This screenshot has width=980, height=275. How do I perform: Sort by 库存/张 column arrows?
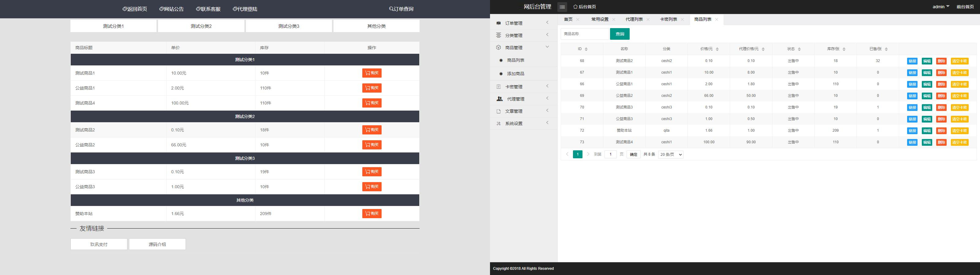pyautogui.click(x=844, y=49)
